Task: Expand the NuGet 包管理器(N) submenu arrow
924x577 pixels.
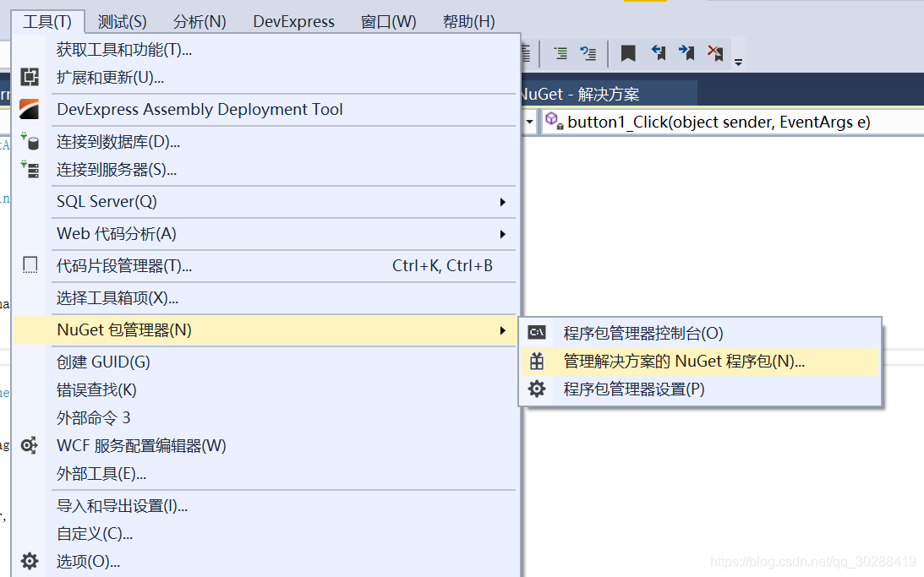Action: [503, 330]
